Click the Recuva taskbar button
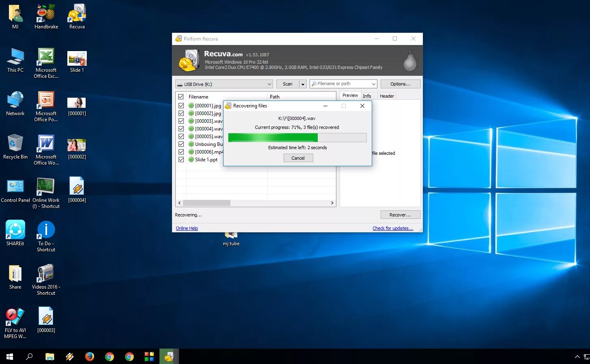Screen dimensions: 590x364 pos(169,357)
